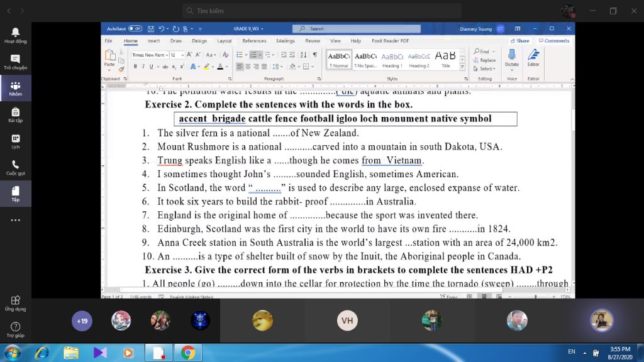644x362 pixels.
Task: Expand the underline style dropdown arrow
Action: [x=158, y=67]
